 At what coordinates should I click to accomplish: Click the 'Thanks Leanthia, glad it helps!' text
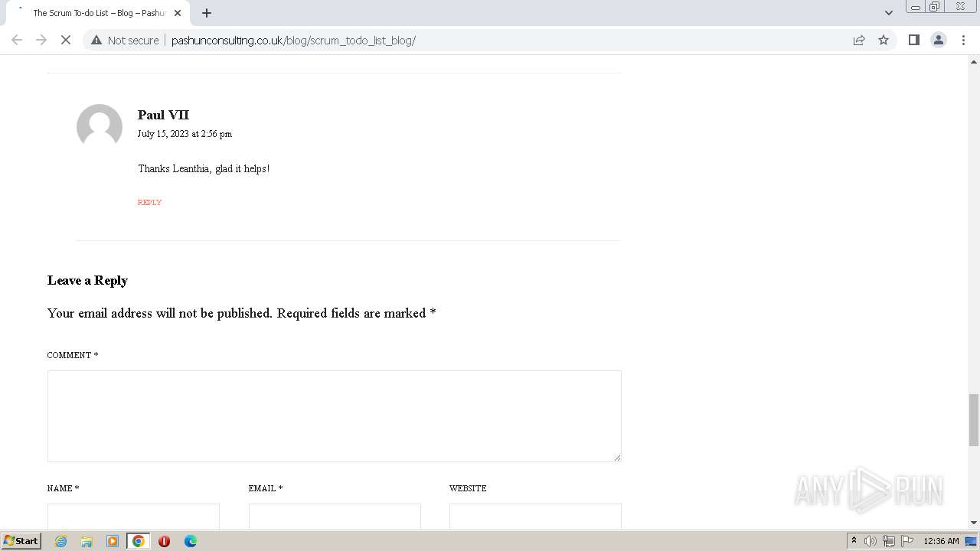tap(204, 168)
